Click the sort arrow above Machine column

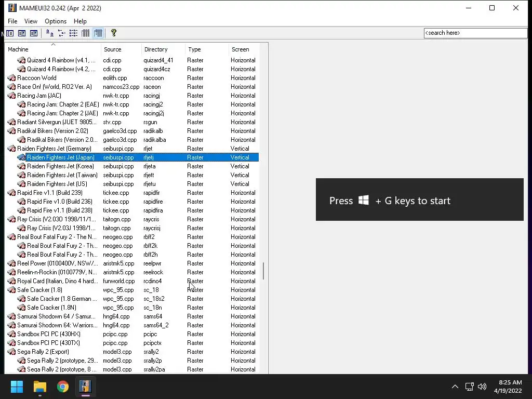(53, 45)
